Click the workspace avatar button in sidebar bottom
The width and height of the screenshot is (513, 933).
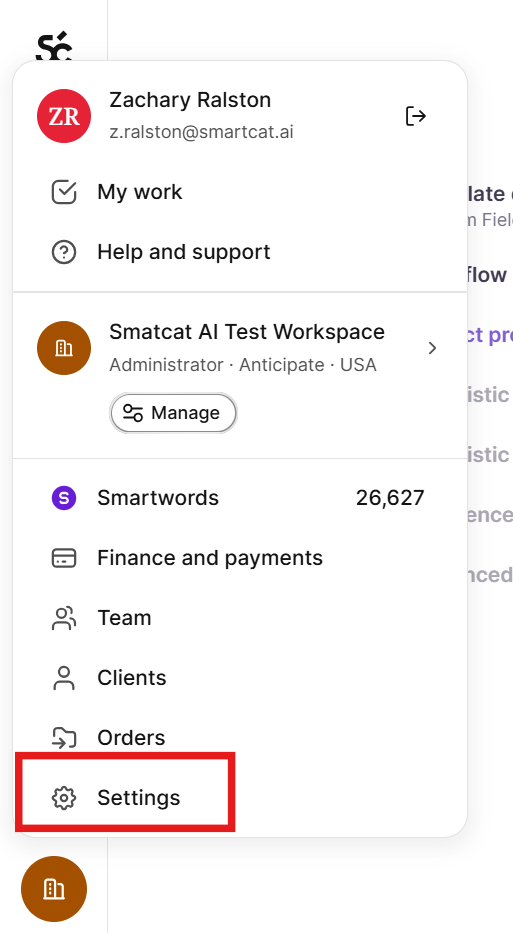[54, 889]
